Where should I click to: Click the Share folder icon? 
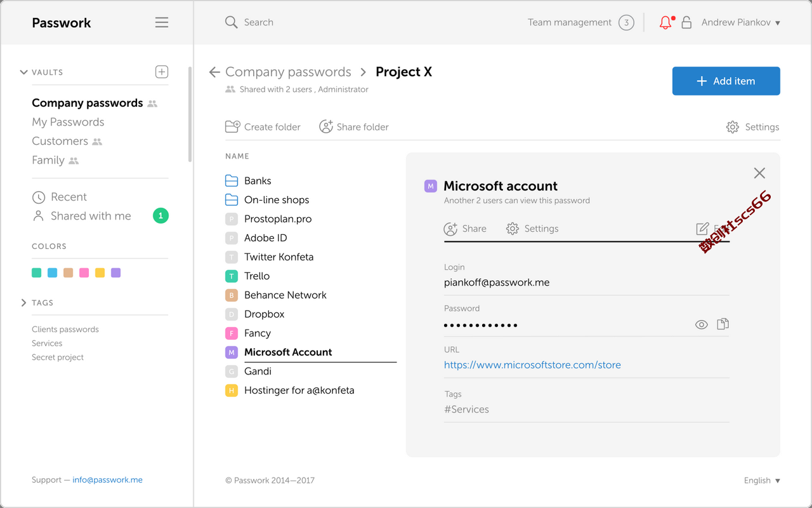[x=326, y=126]
